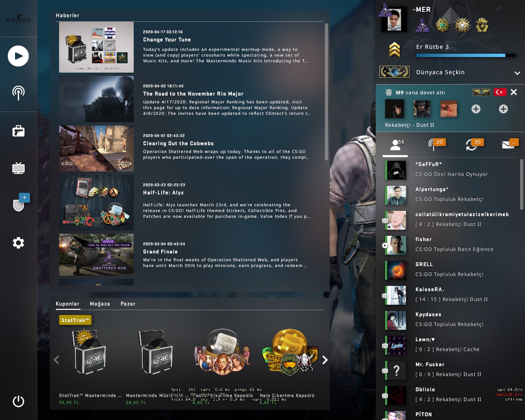This screenshot has width=525, height=420.
Task: Click the silver star medal in profile
Action: [x=462, y=25]
